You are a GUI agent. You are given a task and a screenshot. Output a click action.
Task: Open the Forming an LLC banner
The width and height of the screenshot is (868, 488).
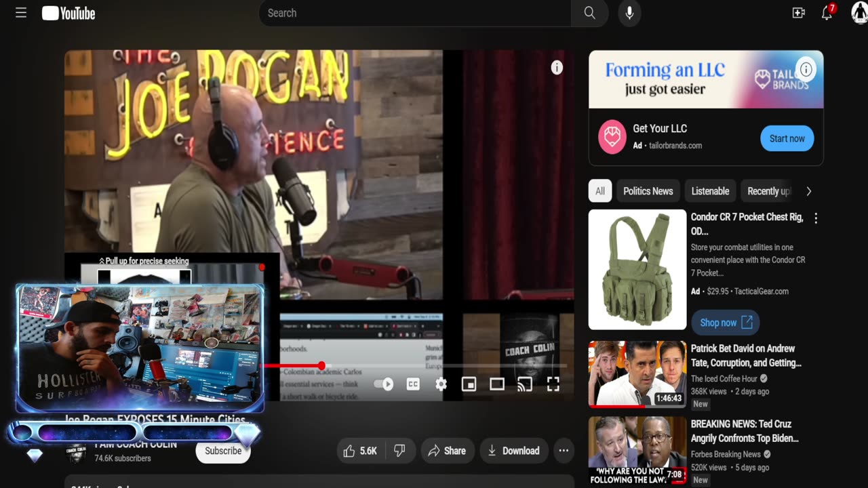tap(706, 79)
